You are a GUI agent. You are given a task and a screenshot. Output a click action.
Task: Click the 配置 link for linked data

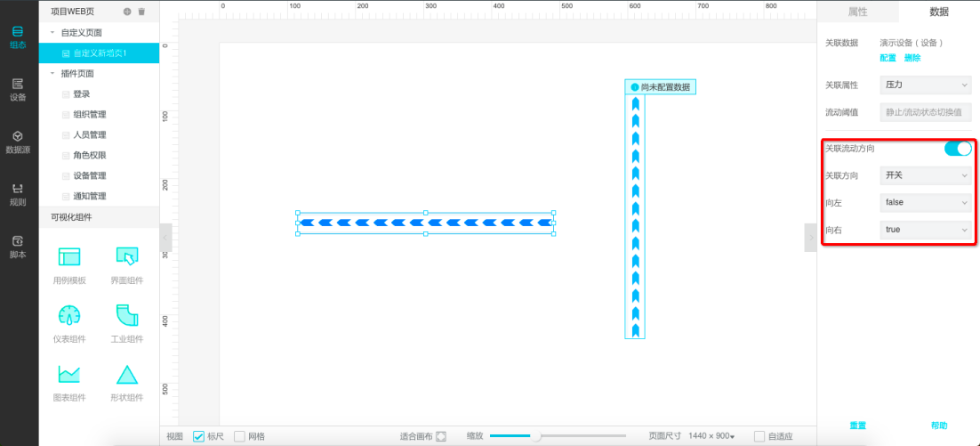point(888,58)
